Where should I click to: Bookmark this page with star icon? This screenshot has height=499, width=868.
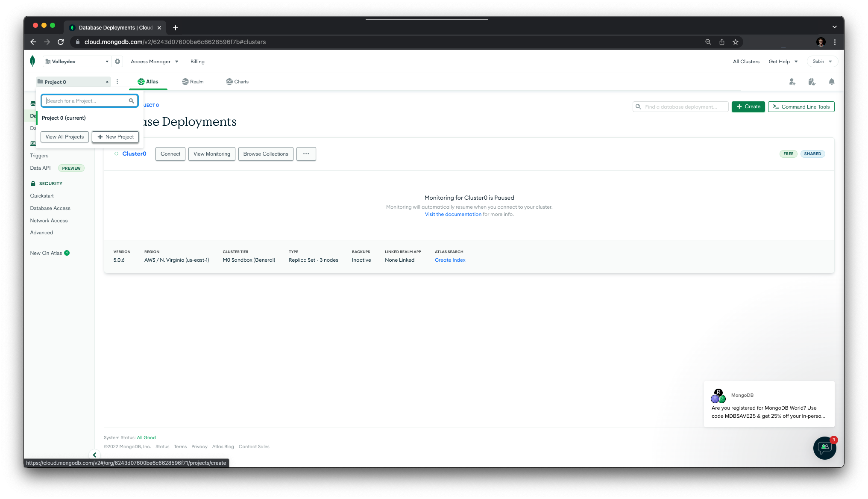(735, 42)
